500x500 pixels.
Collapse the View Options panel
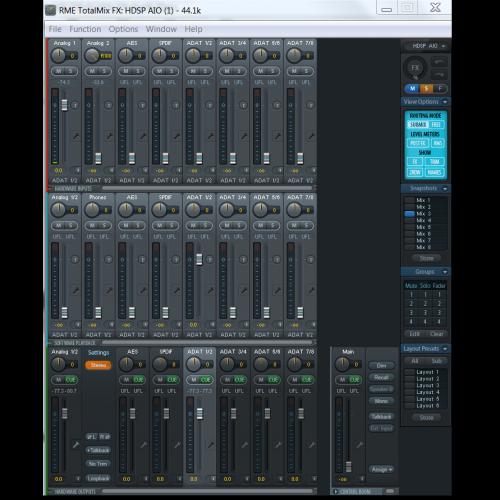tap(445, 102)
